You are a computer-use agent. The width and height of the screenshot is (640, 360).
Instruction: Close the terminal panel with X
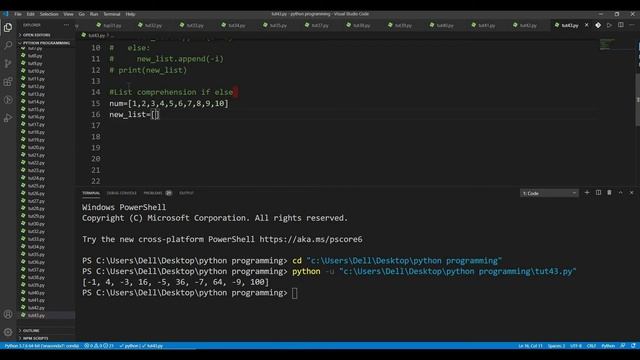point(631,193)
